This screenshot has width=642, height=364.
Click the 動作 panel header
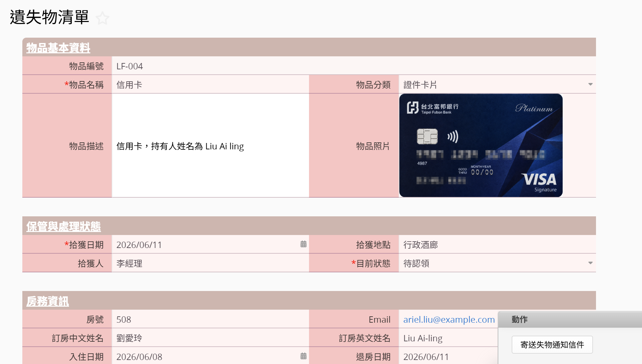(x=570, y=319)
